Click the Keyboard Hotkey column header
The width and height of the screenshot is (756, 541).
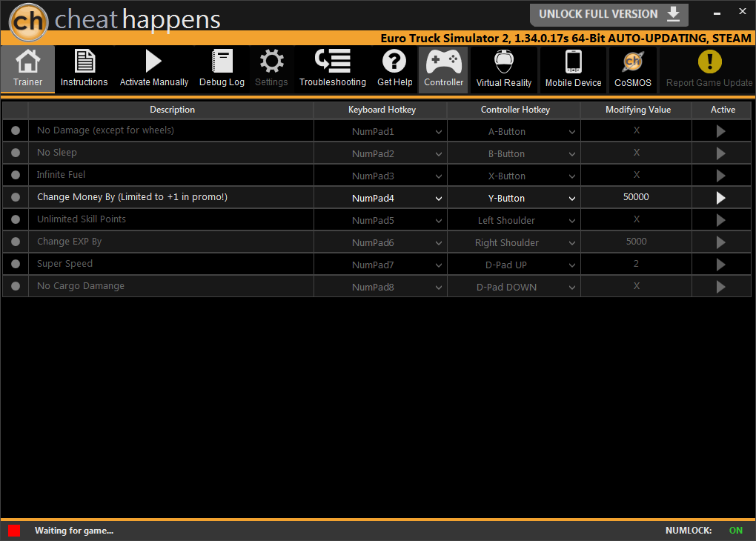(382, 110)
